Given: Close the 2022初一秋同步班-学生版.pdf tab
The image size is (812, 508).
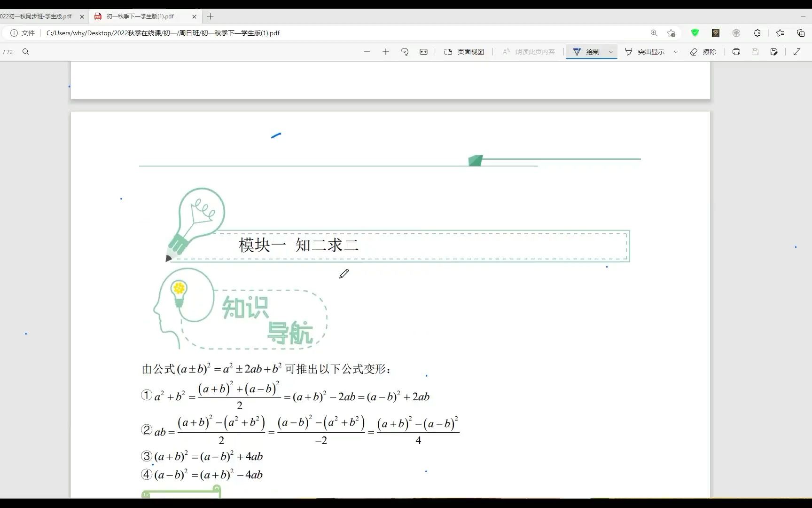Looking at the screenshot, I should coord(82,16).
